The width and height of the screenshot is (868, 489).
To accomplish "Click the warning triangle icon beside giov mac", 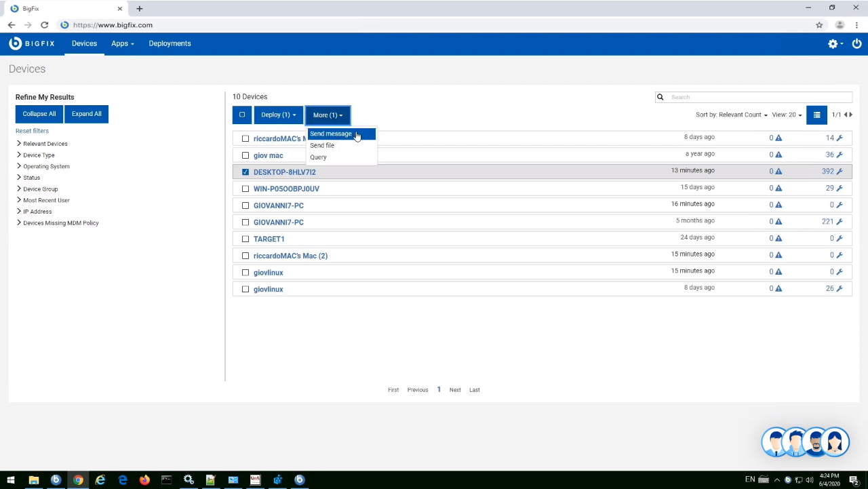I will 777,154.
